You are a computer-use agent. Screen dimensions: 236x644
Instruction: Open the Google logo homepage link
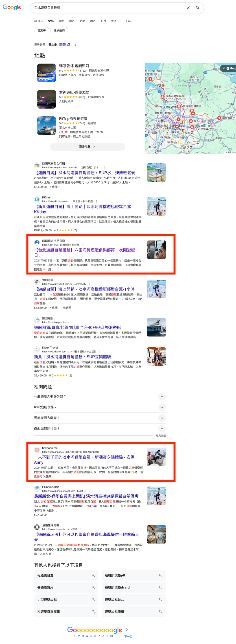12,8
